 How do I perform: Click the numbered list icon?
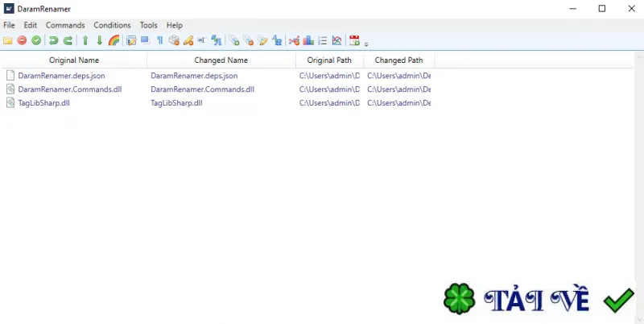[323, 40]
